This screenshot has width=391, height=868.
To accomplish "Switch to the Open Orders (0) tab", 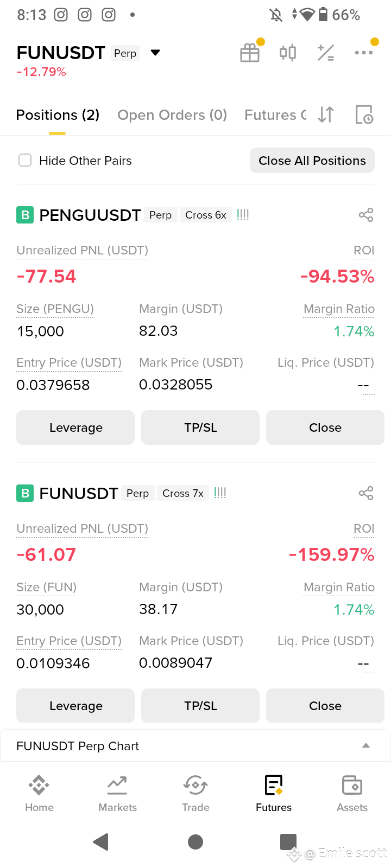I will coord(172,115).
